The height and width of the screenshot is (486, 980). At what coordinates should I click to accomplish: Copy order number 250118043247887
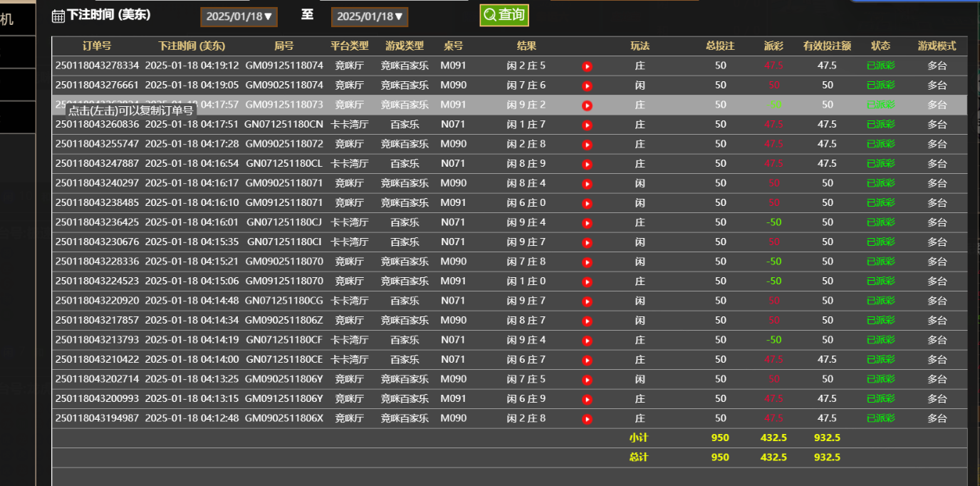(x=98, y=163)
